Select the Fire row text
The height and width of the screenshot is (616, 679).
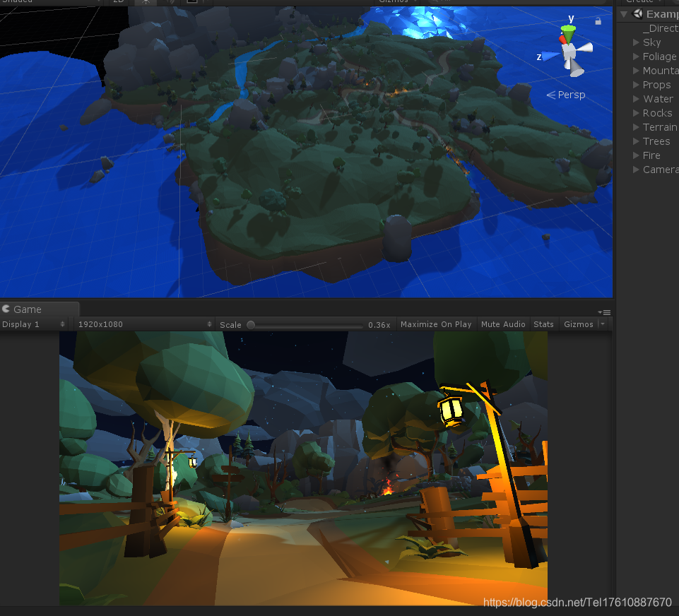click(651, 155)
